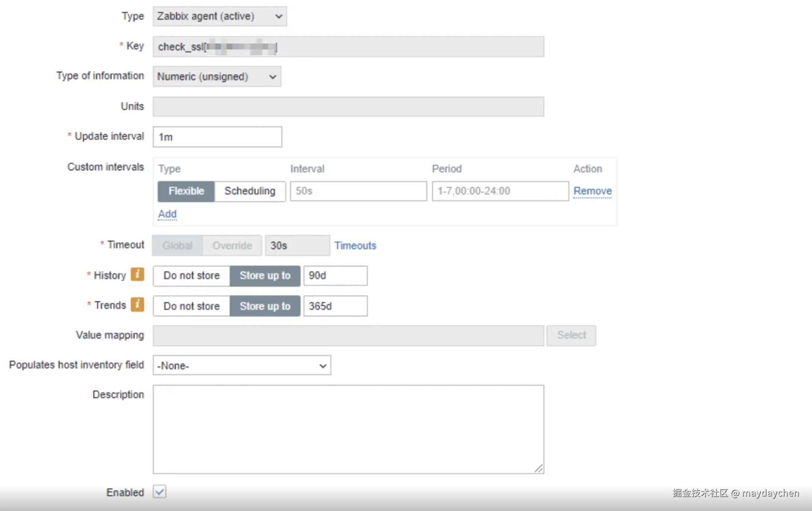Open the Timeouts link
The height and width of the screenshot is (511, 812).
pyautogui.click(x=355, y=246)
